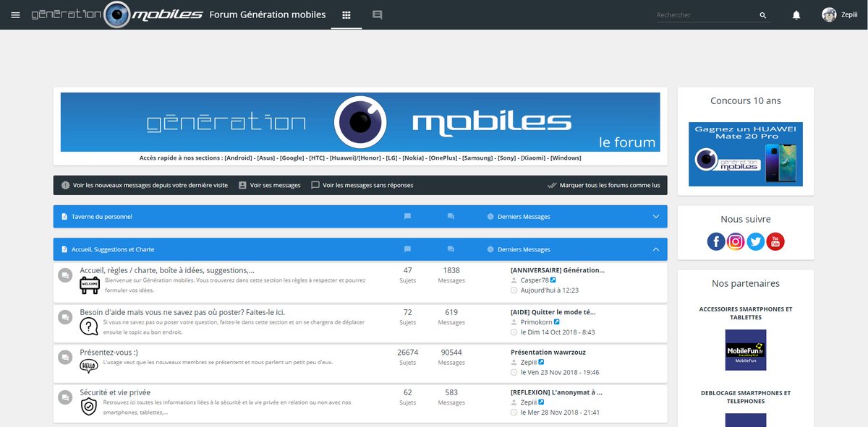
Task: Go to the [LG] section link
Action: click(x=391, y=158)
